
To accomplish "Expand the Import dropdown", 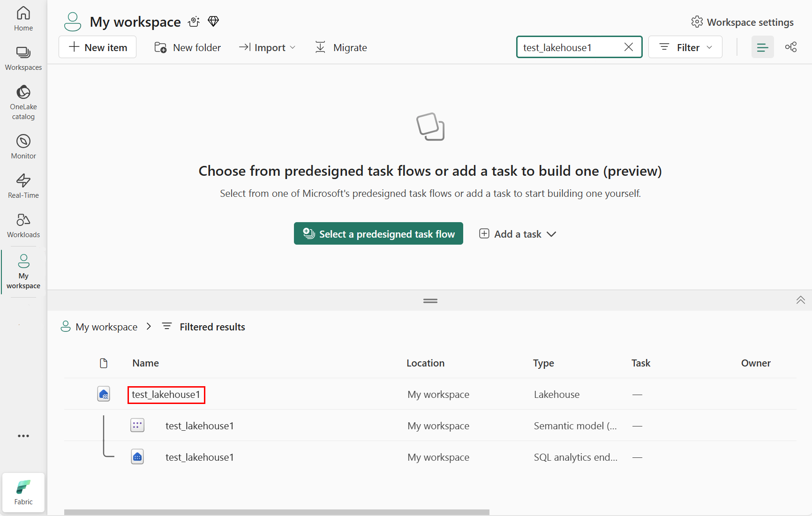I will (x=268, y=47).
